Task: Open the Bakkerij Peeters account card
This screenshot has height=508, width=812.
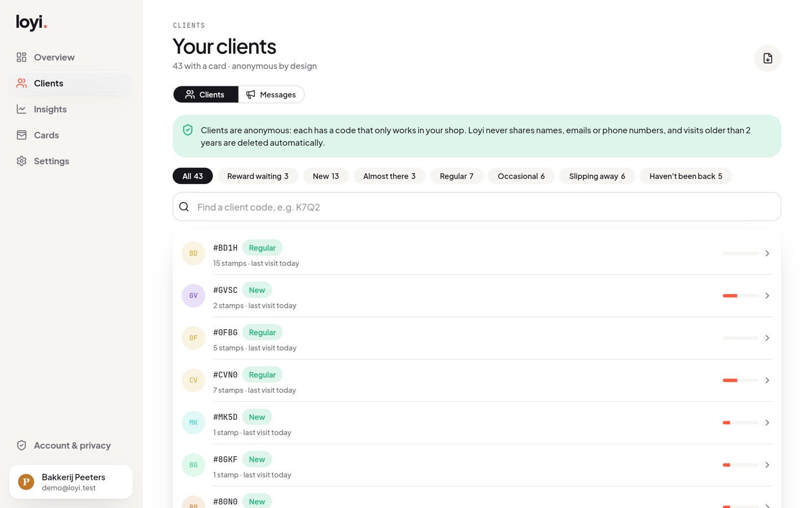Action: [x=70, y=482]
